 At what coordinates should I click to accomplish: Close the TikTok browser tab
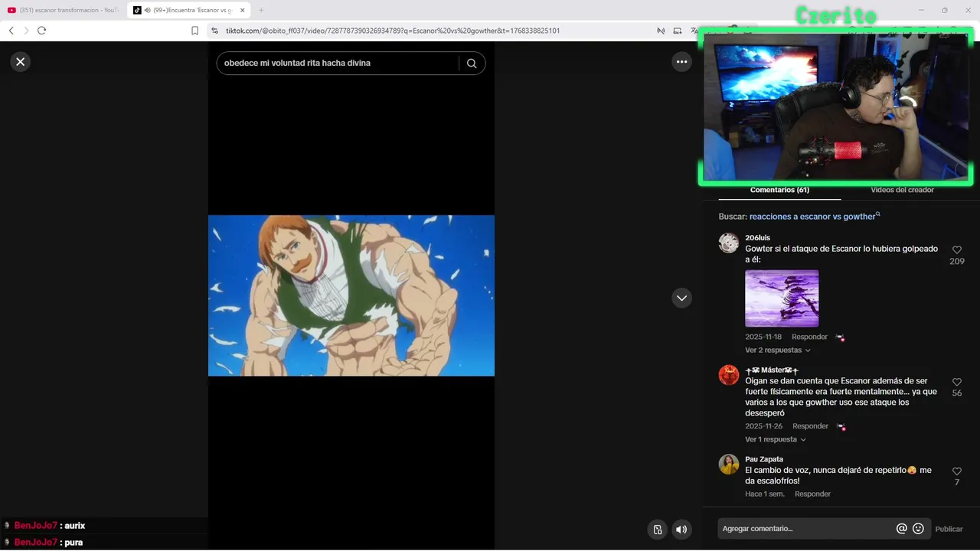click(x=242, y=10)
